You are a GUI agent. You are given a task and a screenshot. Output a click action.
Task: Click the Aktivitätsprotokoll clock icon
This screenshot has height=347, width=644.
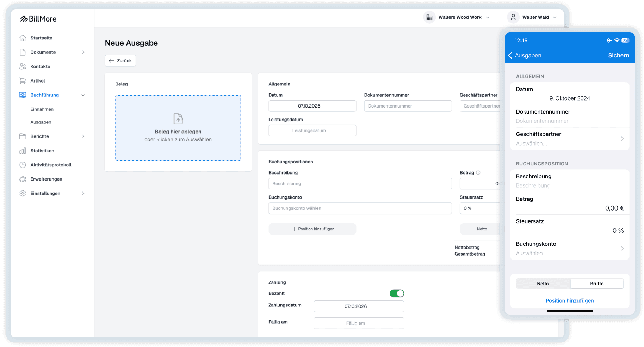point(23,165)
